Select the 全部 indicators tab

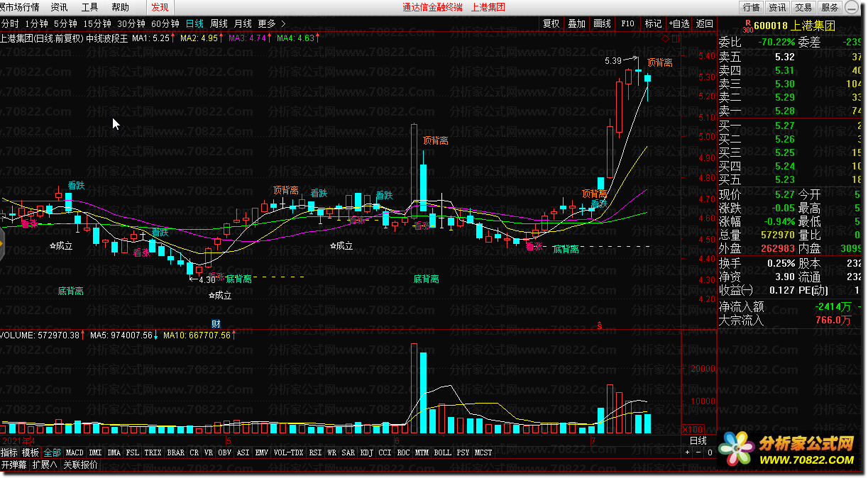point(53,452)
